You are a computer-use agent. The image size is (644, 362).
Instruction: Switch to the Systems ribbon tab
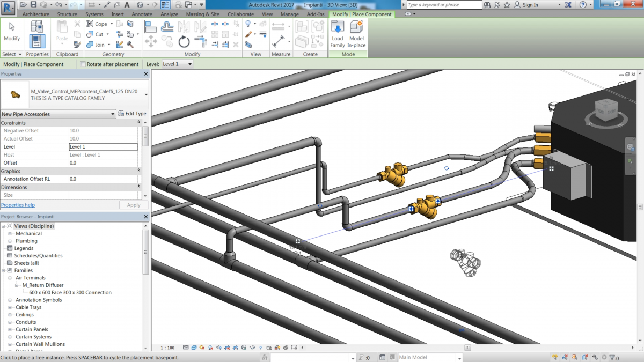coord(94,14)
